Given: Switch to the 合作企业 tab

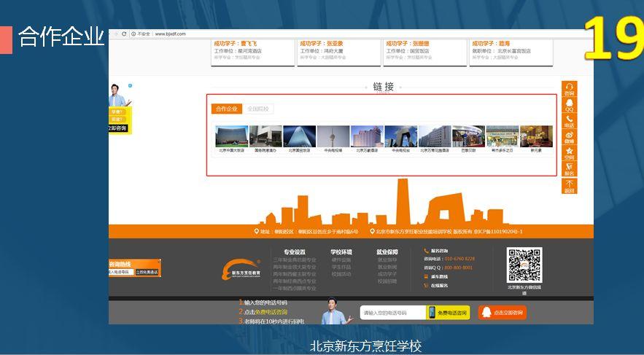Looking at the screenshot, I should 227,109.
